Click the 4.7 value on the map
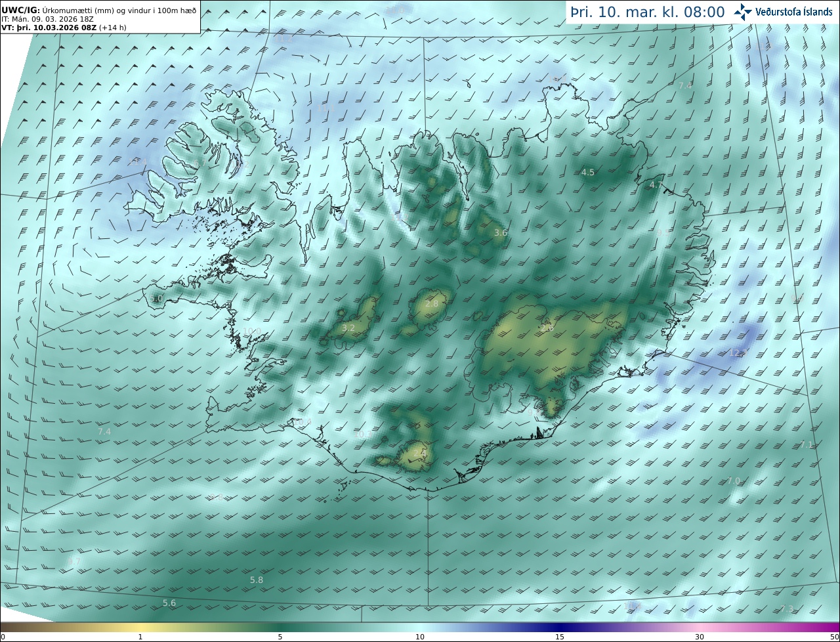840x642 pixels. click(656, 185)
